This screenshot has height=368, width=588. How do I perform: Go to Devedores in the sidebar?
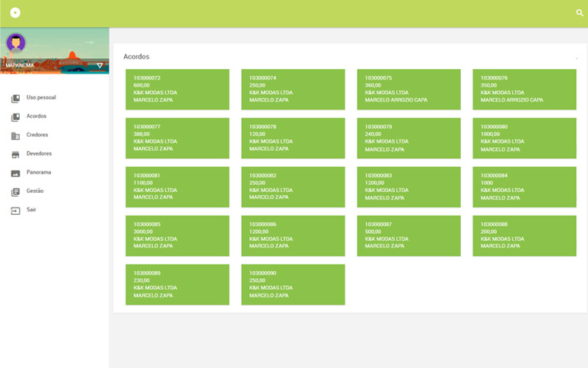click(39, 154)
